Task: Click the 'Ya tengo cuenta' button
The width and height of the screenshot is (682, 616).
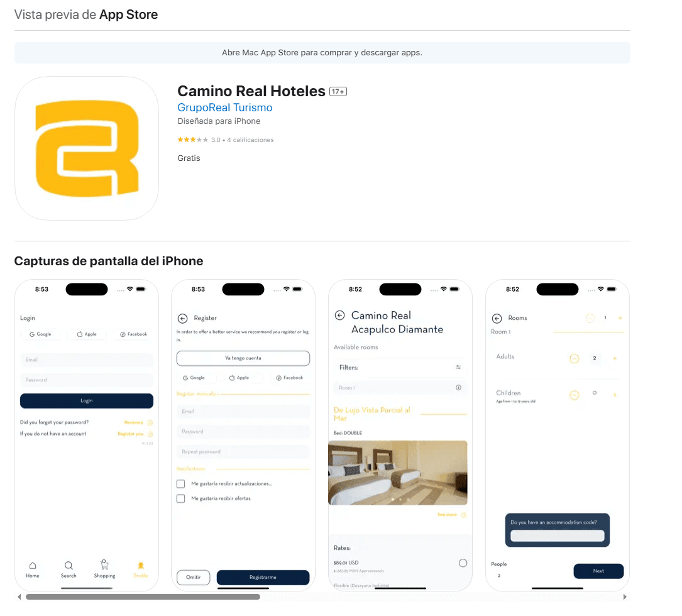Action: (243, 358)
